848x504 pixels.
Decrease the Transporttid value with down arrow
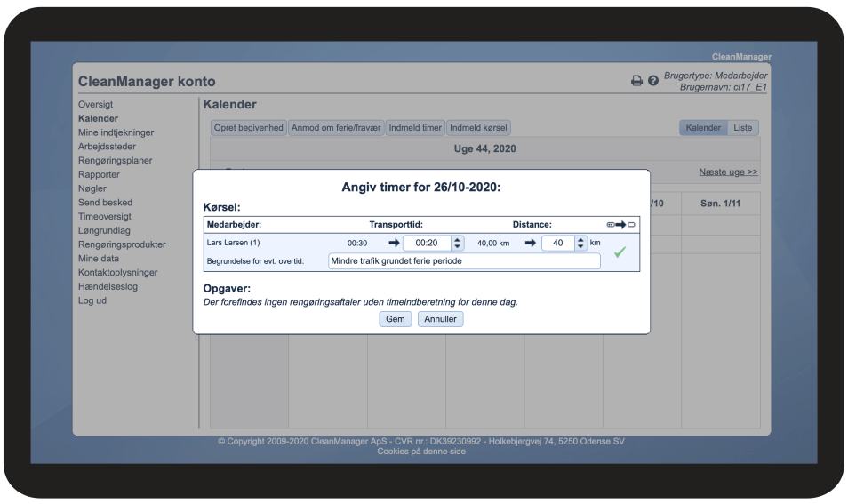click(458, 246)
